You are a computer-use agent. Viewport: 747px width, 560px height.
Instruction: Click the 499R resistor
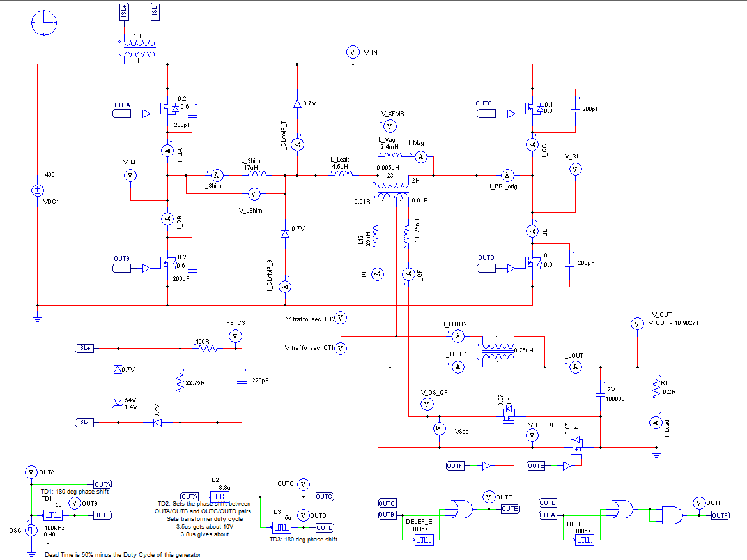click(x=208, y=349)
